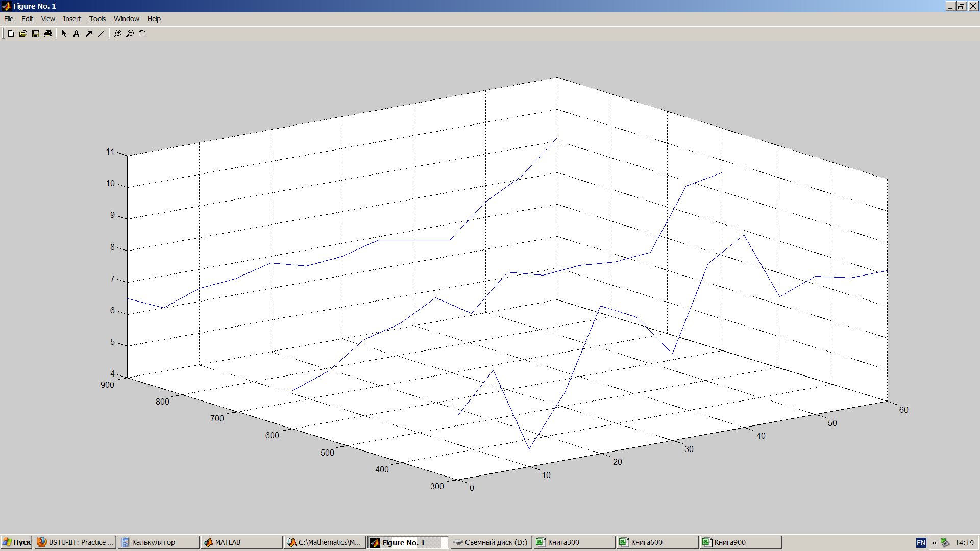Enable the Rotate 3D tool

tap(142, 34)
